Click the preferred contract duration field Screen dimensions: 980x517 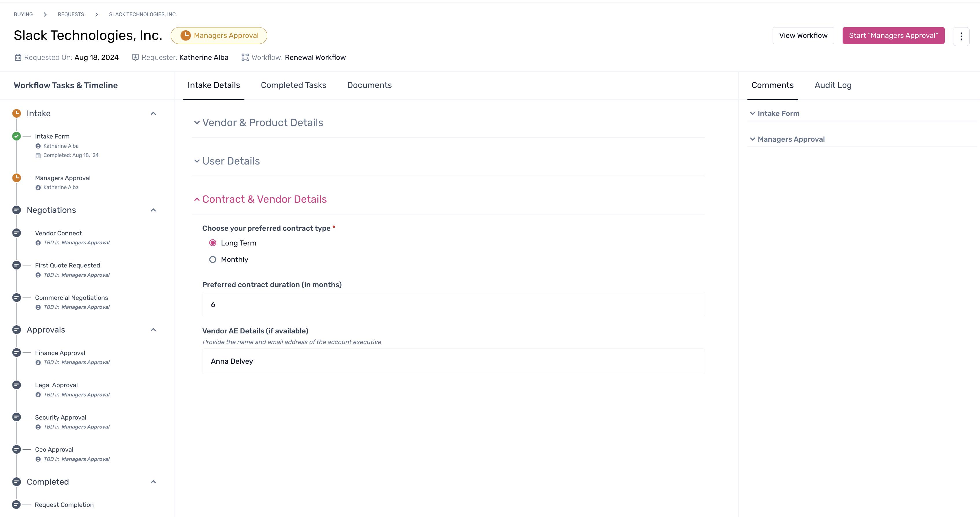pos(454,304)
